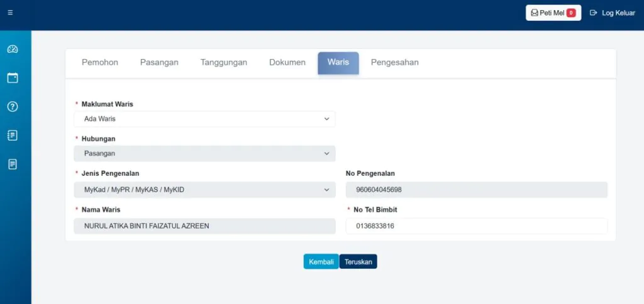Open the Maklumat Waris dropdown

[x=204, y=119]
